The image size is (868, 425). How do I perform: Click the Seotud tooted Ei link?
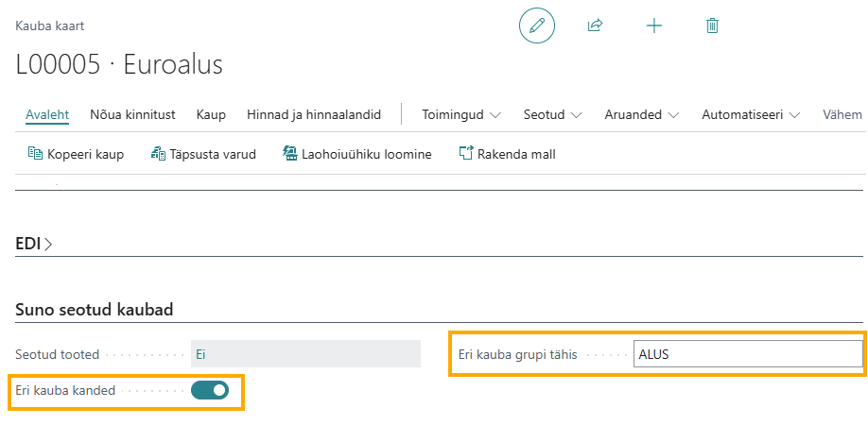click(x=200, y=354)
